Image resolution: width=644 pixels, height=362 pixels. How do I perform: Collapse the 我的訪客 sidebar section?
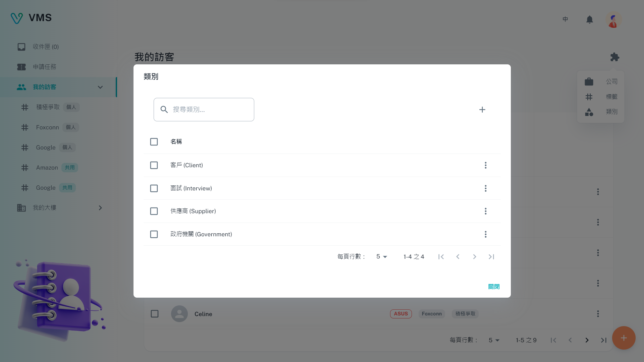100,87
